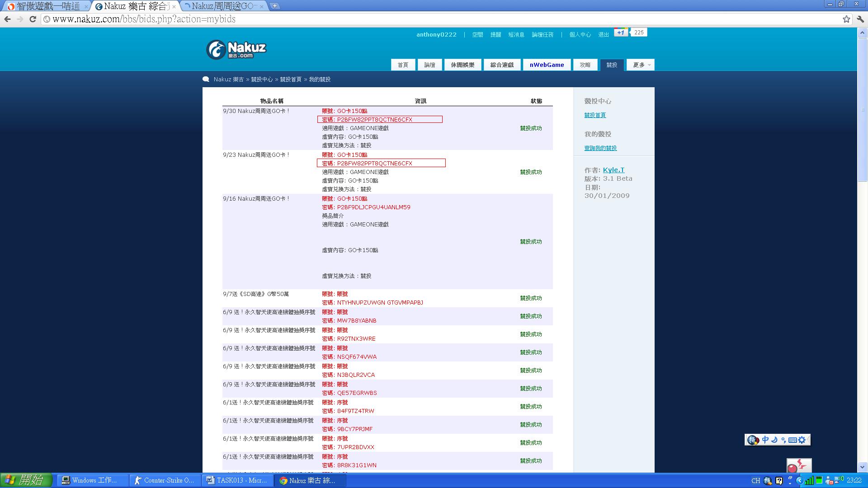Click the browser back arrow
This screenshot has height=488, width=868.
click(7, 19)
